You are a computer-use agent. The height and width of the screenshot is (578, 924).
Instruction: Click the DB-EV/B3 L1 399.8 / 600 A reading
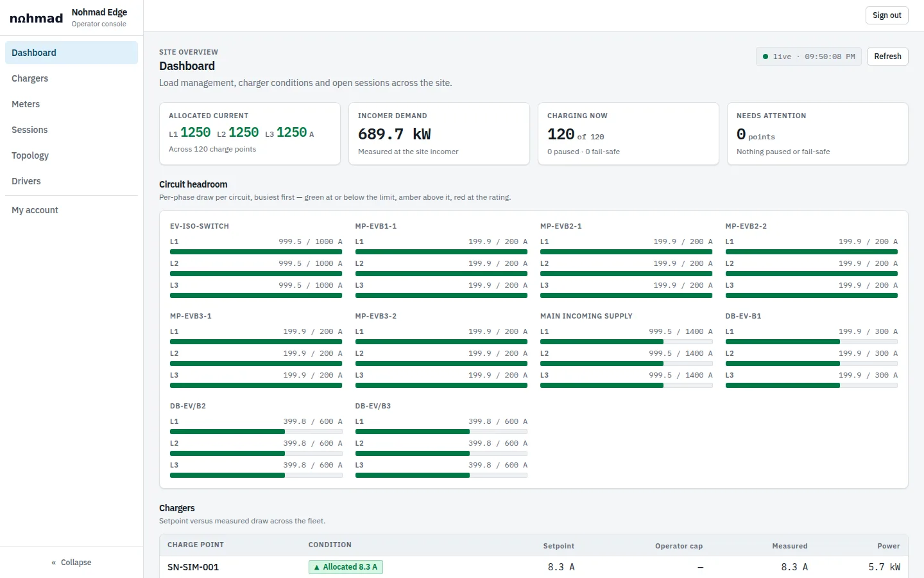pyautogui.click(x=498, y=421)
